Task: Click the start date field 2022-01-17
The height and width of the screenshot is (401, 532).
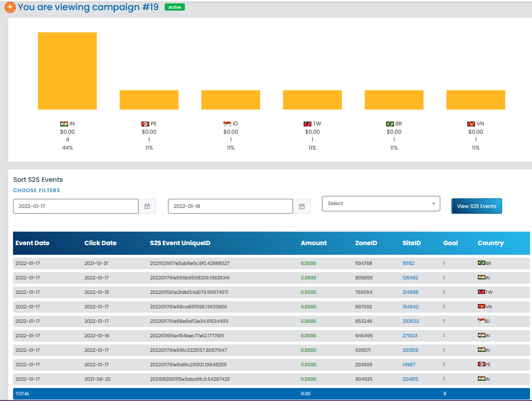Action: [x=76, y=207]
